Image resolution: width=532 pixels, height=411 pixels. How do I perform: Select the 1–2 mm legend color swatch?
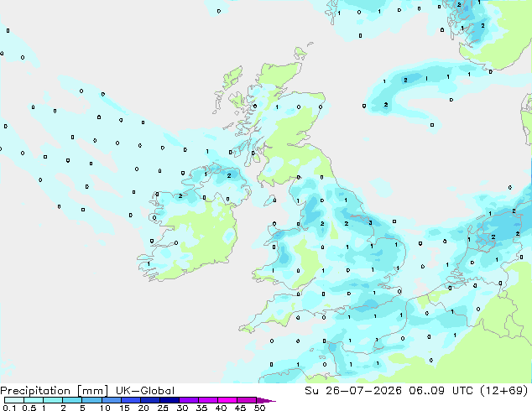pos(53,400)
